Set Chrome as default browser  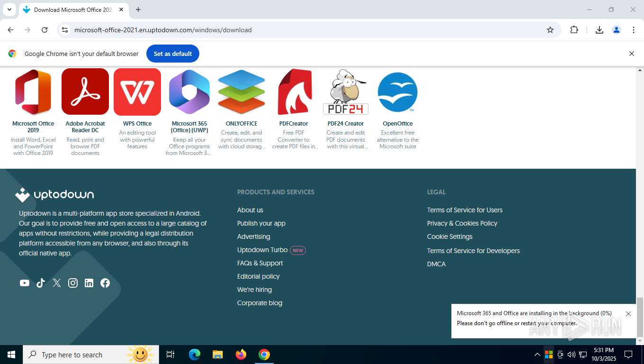coord(173,54)
